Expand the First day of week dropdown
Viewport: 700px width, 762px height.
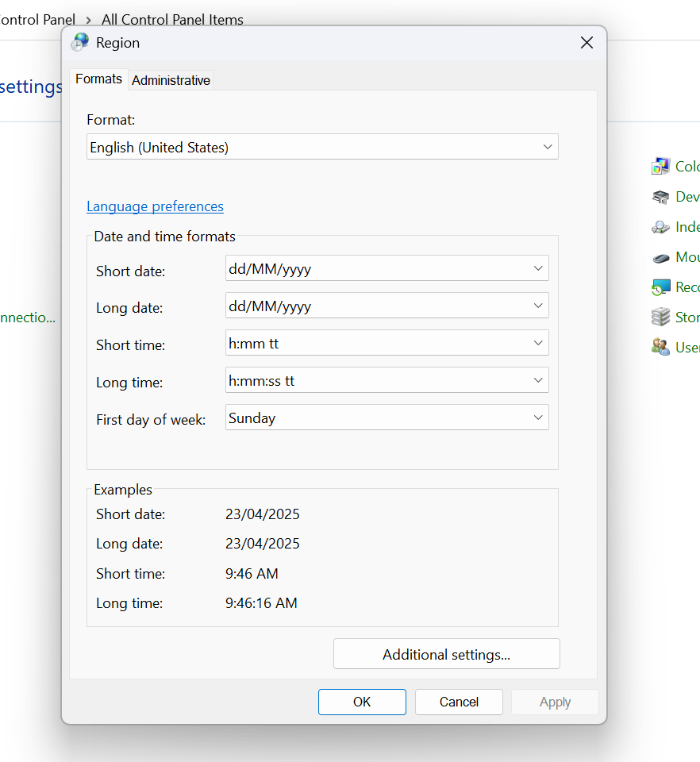click(387, 418)
